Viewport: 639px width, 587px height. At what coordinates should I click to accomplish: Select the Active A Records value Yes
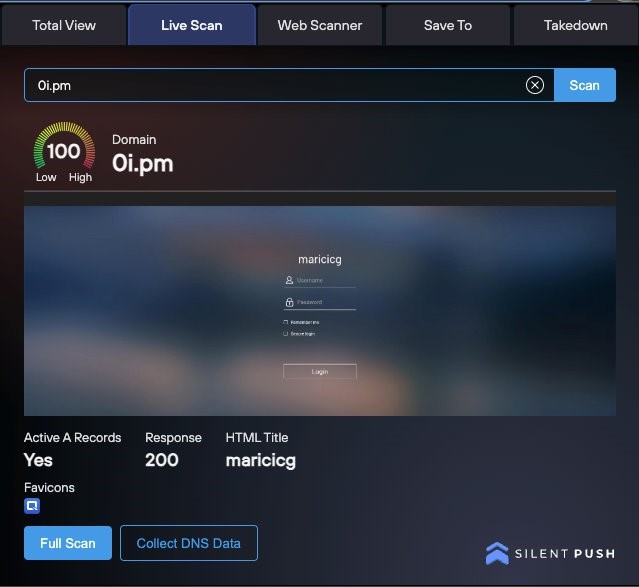coord(38,460)
